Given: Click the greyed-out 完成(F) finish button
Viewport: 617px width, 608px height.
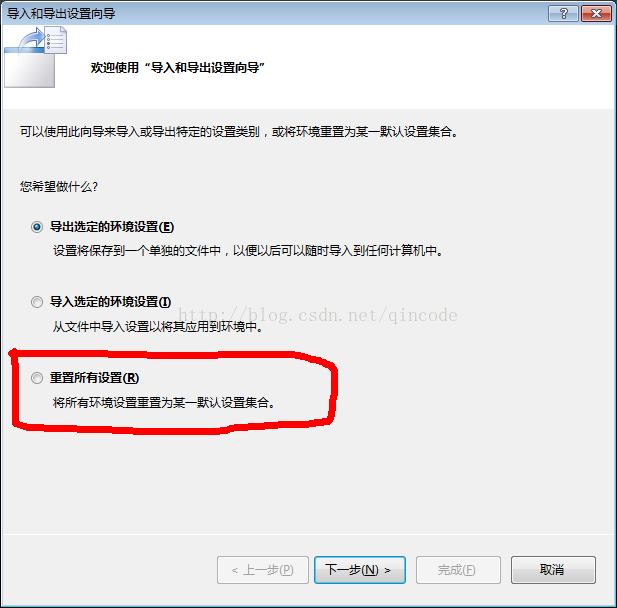Looking at the screenshot, I should 458,569.
